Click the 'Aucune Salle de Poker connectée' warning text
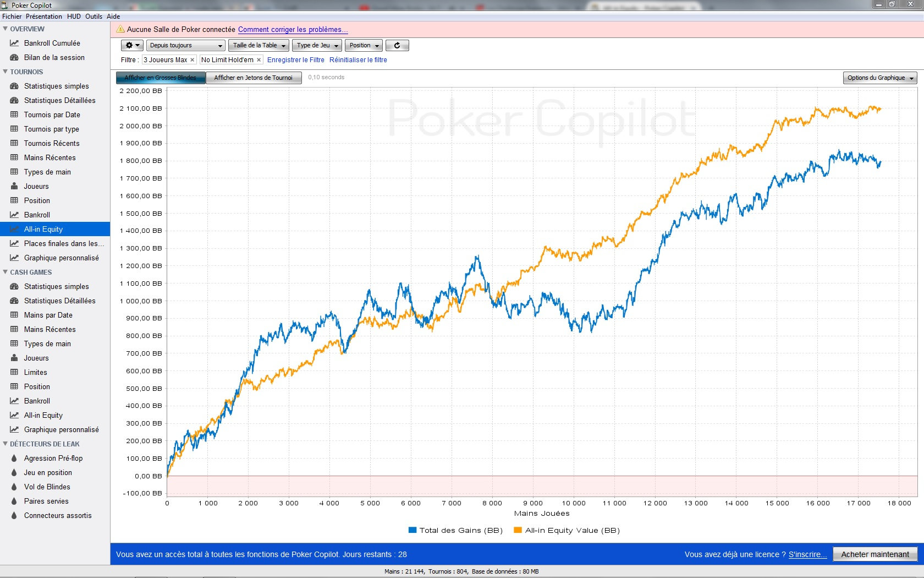This screenshot has width=924, height=578. pyautogui.click(x=181, y=30)
